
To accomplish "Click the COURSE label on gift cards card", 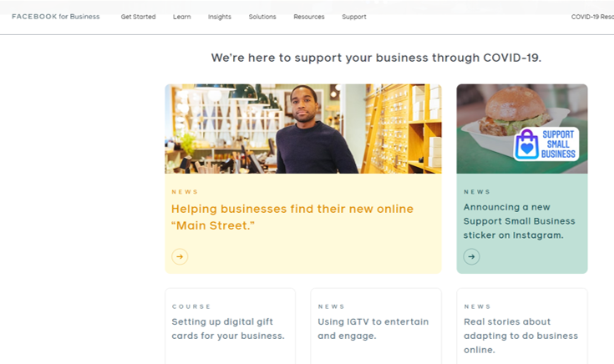I will 191,306.
